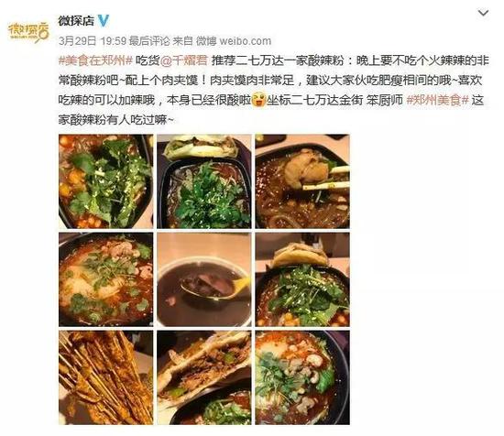Click the blue verified V badge
Image resolution: width=504 pixels, height=436 pixels.
(x=104, y=21)
